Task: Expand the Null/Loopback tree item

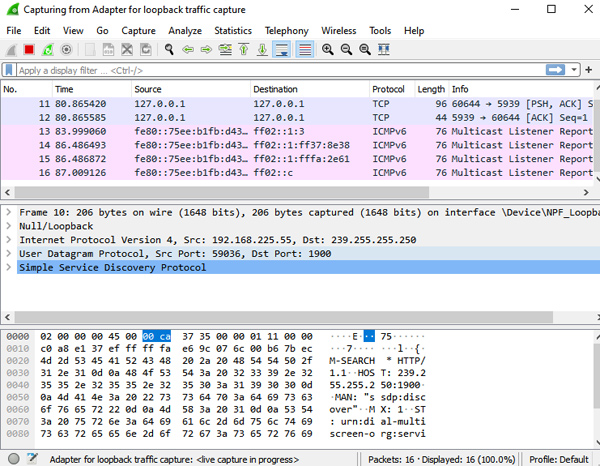Action: [9, 226]
